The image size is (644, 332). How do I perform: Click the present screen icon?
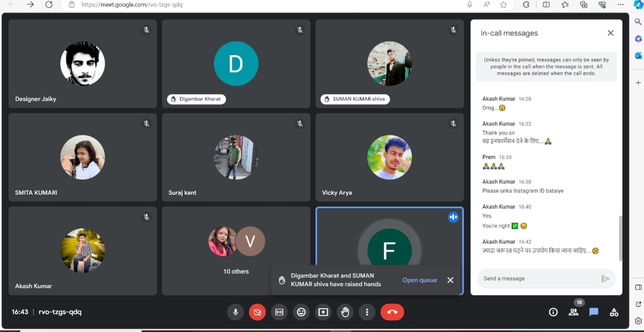point(323,312)
